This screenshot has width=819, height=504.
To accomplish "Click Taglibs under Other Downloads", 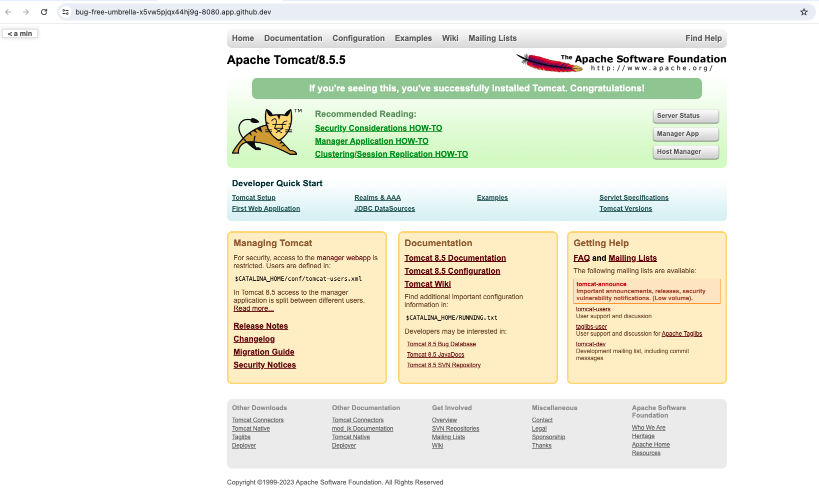I will 241,437.
